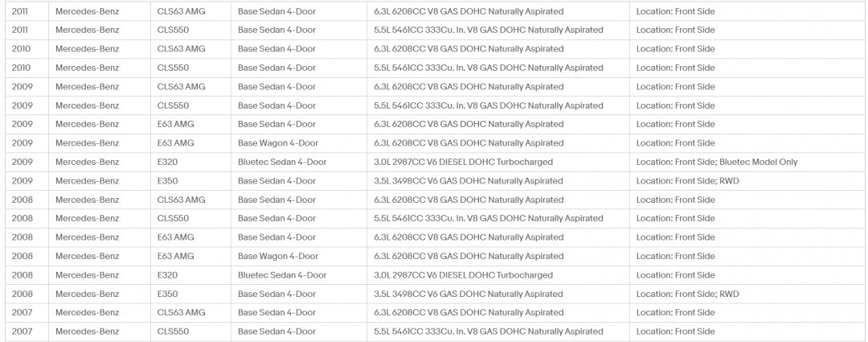Click 'Base Sedan 4-Door' in 2010 CLS550 row
The height and width of the screenshot is (342, 868).
[x=276, y=68]
